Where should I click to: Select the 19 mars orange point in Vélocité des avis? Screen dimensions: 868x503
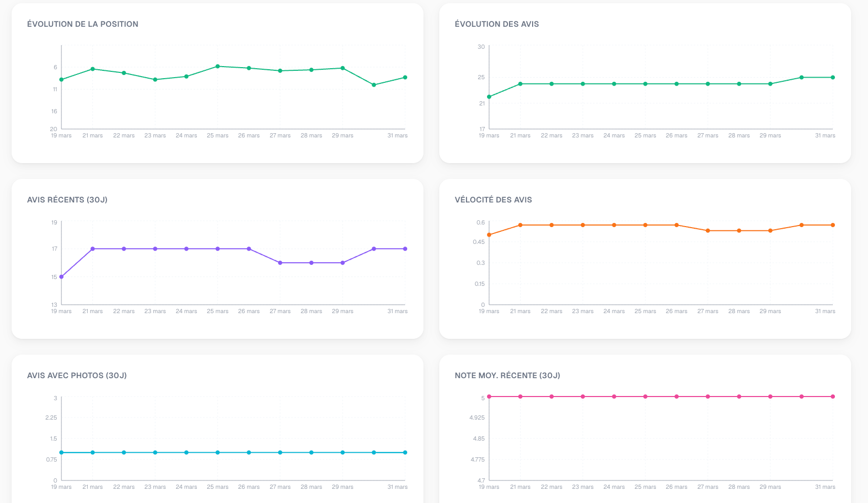[x=489, y=235]
